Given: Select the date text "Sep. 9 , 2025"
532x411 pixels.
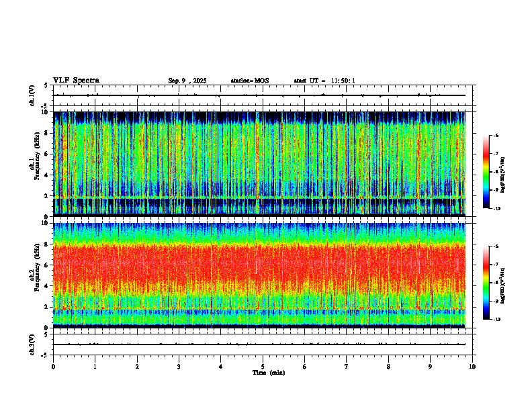Looking at the screenshot, I should pyautogui.click(x=187, y=81).
